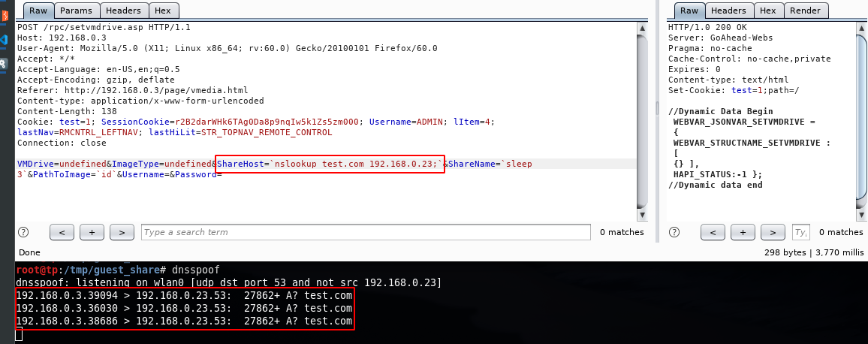Go to next match in request search

122,232
